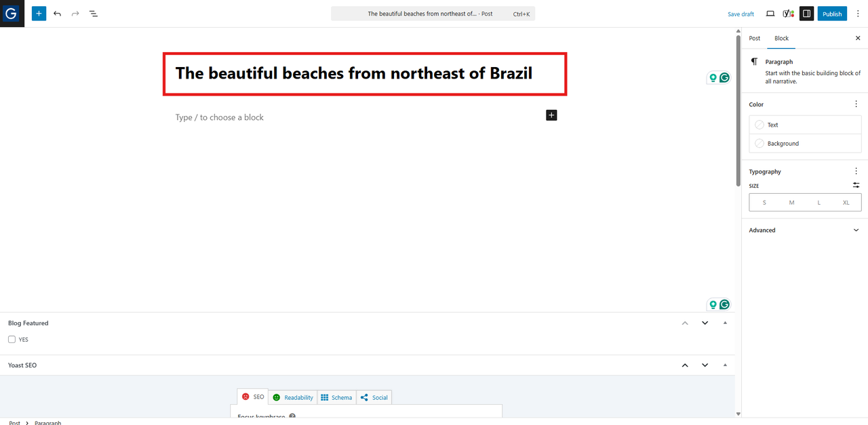Click Paragraph in the bottom breadcrumb
868x425 pixels.
pyautogui.click(x=48, y=422)
